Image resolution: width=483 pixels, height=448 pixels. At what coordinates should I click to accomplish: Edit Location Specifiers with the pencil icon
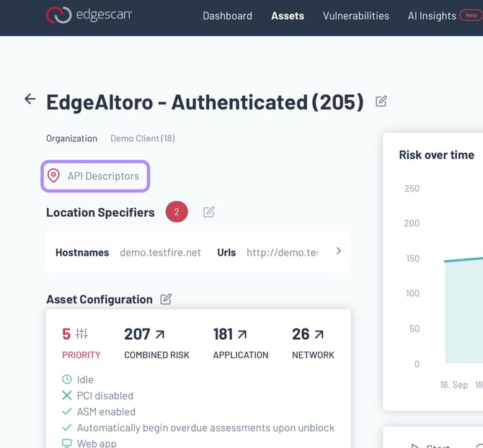209,212
